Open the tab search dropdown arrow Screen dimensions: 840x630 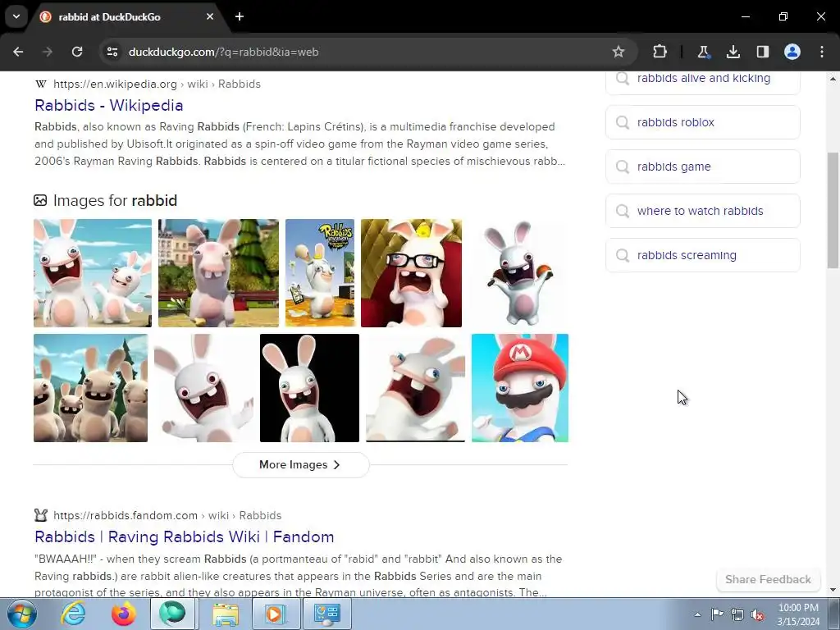(x=16, y=16)
